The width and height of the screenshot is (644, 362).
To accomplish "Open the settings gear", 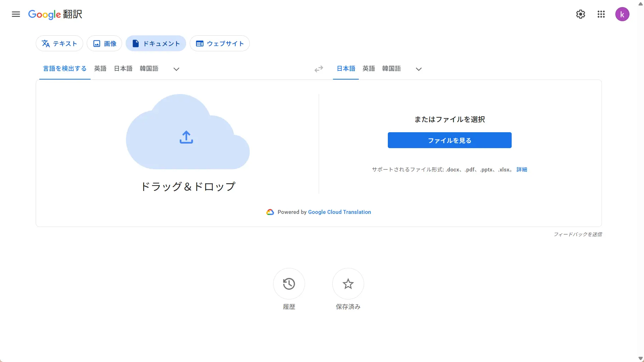I will click(x=581, y=14).
